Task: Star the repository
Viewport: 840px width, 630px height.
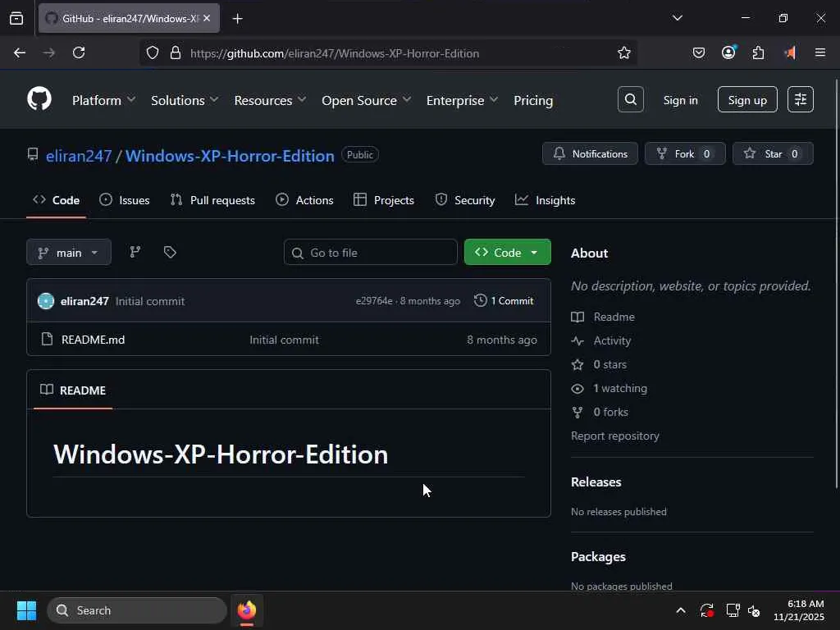Action: coord(773,153)
